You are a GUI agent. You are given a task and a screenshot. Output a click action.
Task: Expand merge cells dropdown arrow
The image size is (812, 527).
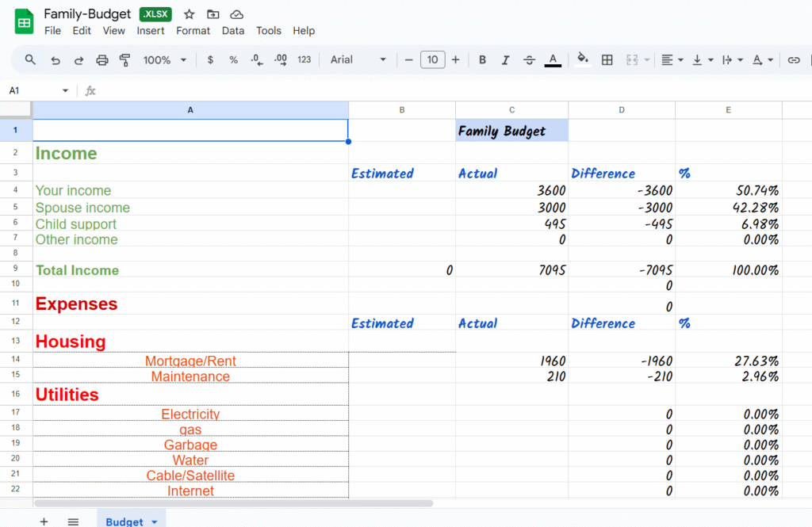(x=647, y=60)
